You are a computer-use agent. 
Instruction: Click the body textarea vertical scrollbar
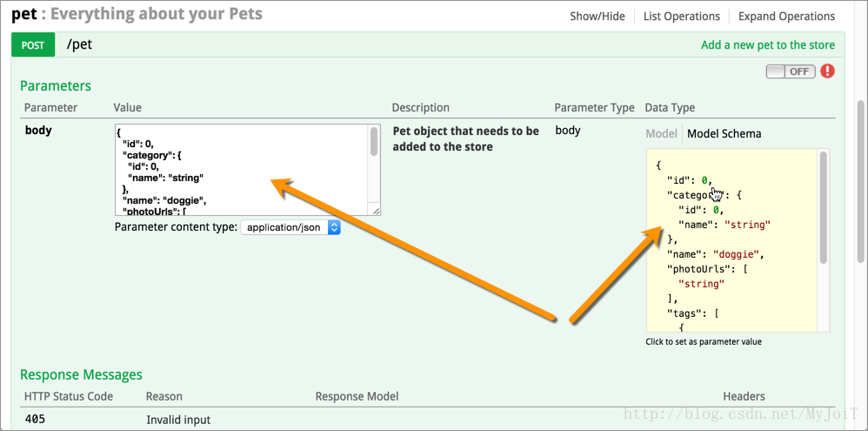tap(375, 142)
